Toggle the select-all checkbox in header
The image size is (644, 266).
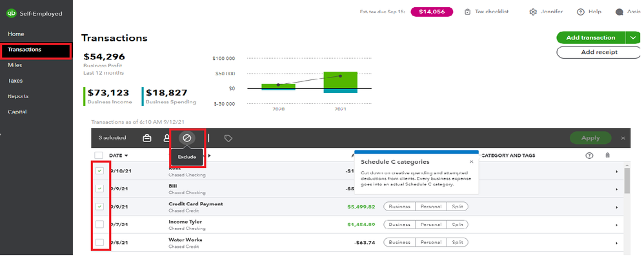(99, 156)
